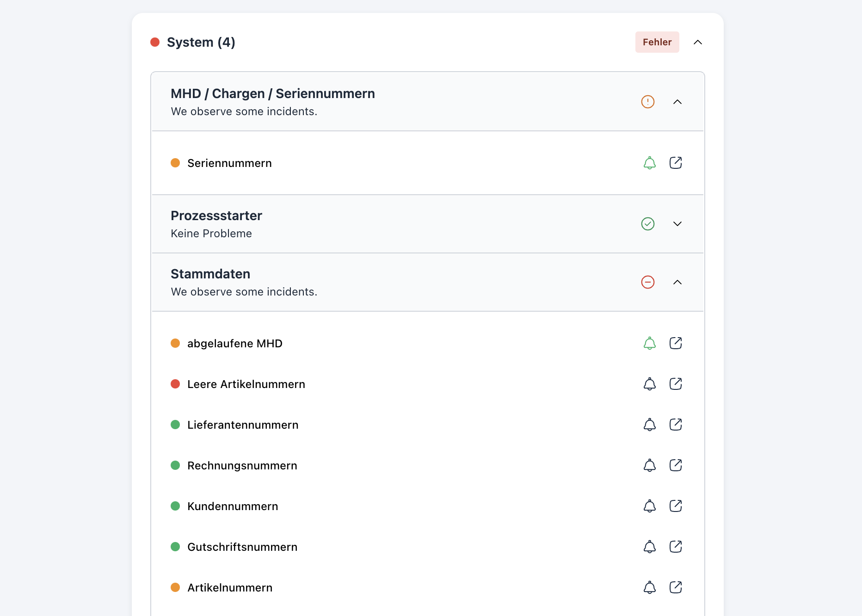The image size is (862, 616).
Task: Open external link for Kundennummern
Action: click(676, 506)
